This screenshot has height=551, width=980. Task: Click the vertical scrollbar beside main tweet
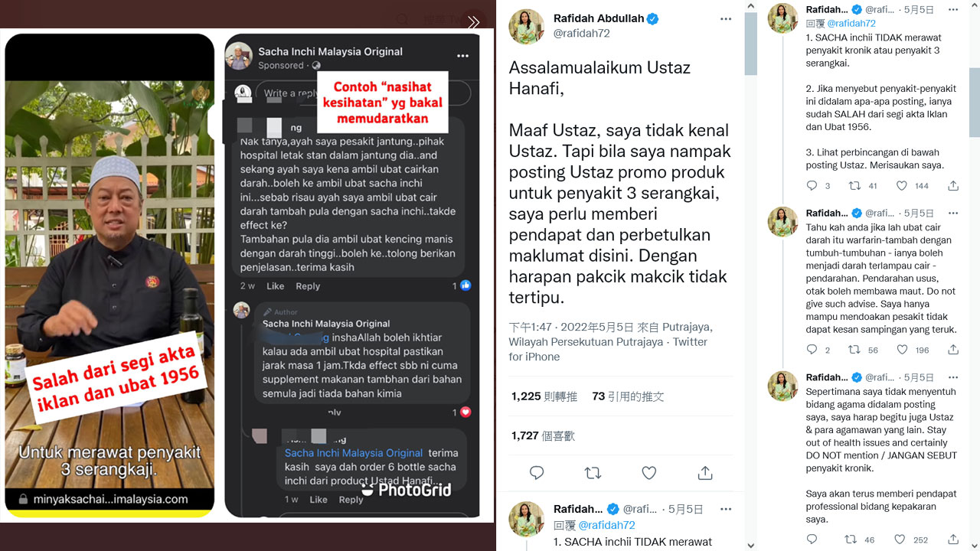tap(751, 275)
